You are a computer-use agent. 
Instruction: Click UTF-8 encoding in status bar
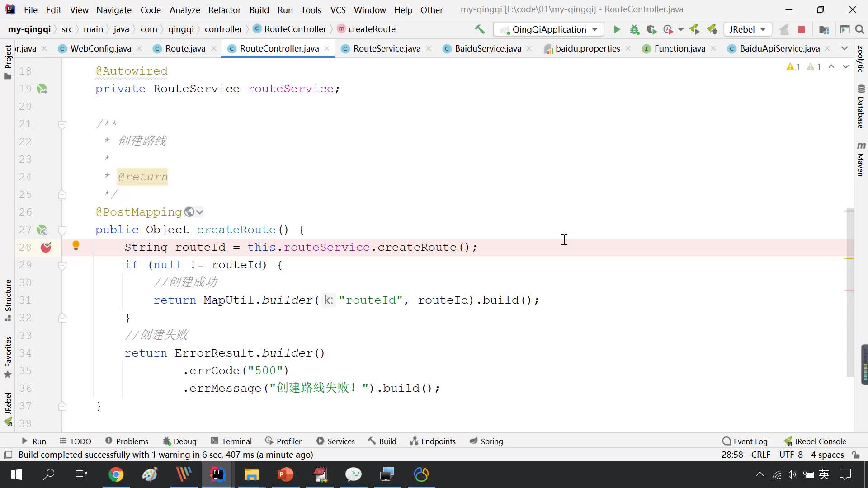point(791,455)
